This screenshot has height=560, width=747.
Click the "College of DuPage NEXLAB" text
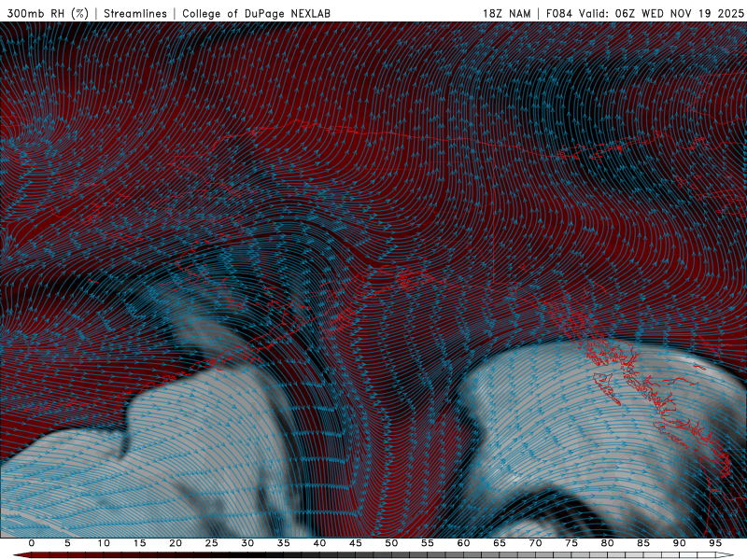pos(256,13)
